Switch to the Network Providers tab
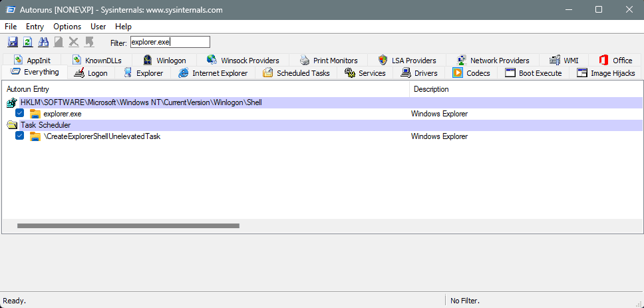The image size is (644, 308). [x=492, y=61]
